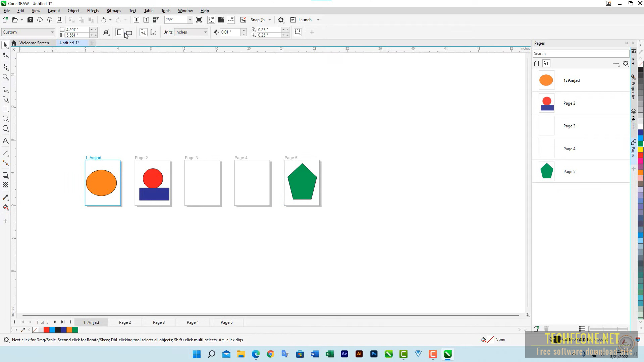This screenshot has height=362, width=644.
Task: Click the Publish to PDF icon
Action: pos(156,19)
